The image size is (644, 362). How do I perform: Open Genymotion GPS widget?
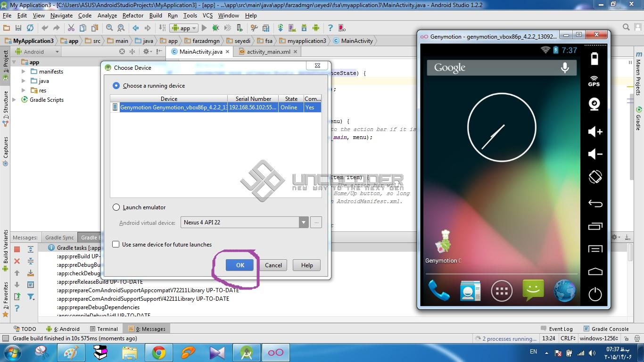[594, 82]
